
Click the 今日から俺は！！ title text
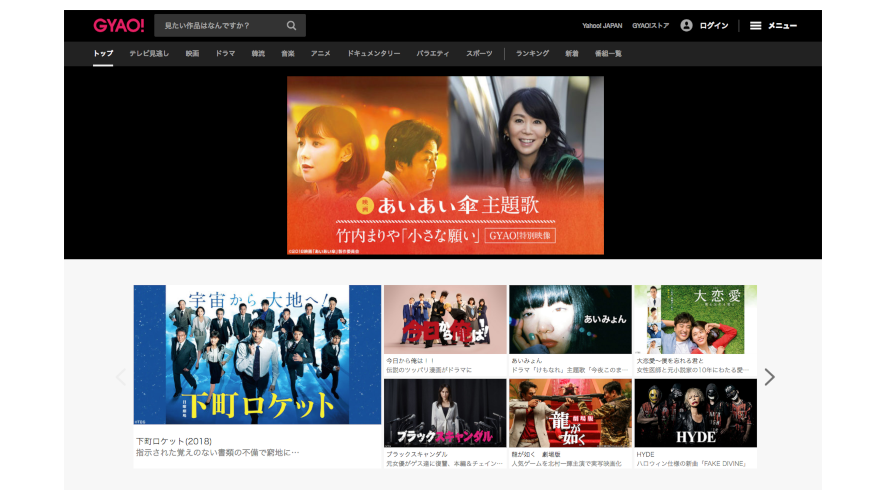(x=410, y=361)
